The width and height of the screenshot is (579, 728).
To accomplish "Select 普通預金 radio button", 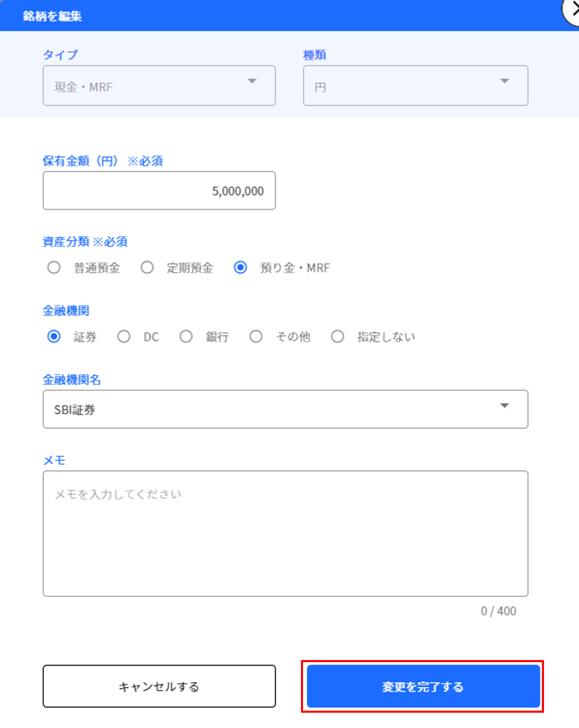I will coord(54,268).
